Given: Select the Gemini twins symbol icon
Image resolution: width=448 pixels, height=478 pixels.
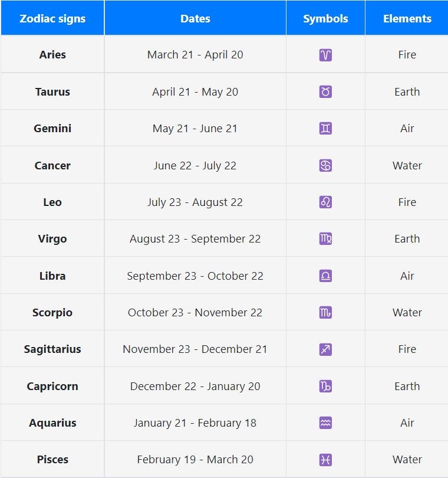Looking at the screenshot, I should coord(325,129).
